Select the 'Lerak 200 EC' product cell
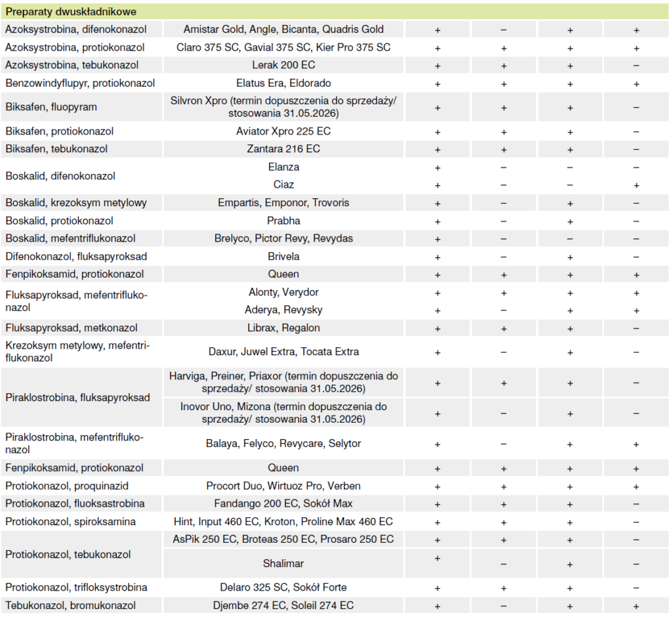 click(x=283, y=66)
